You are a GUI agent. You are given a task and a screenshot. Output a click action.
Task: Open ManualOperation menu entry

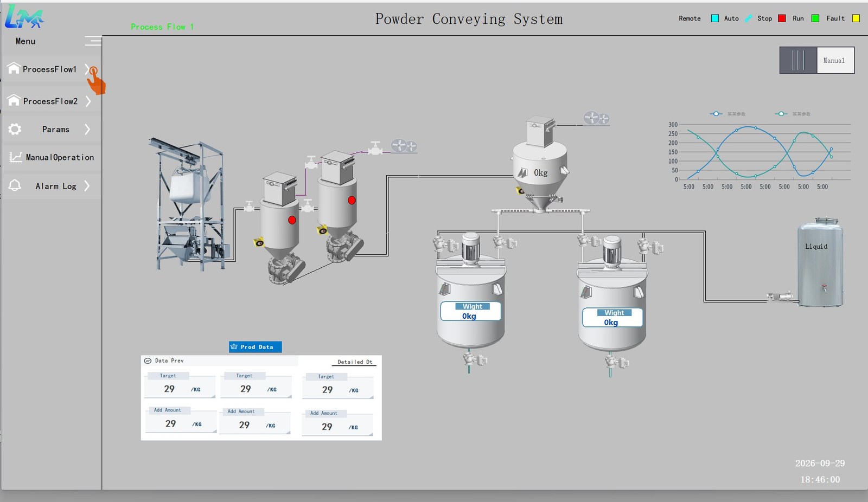(x=52, y=158)
